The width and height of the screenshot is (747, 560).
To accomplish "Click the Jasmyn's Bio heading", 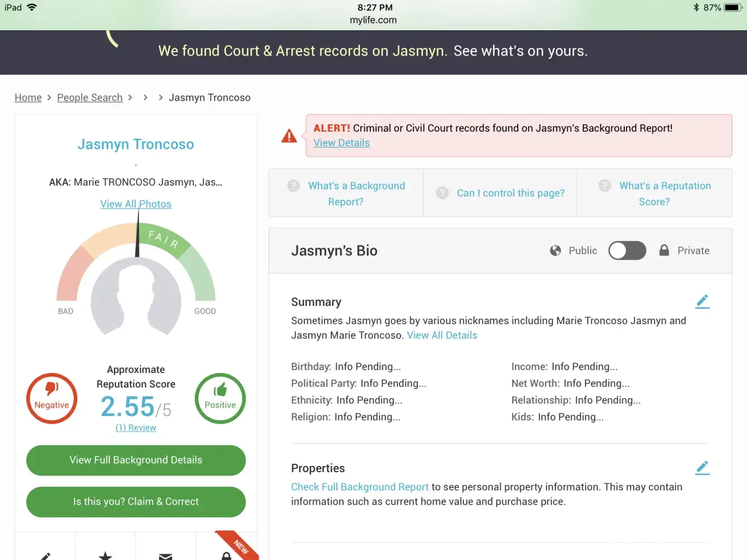I will pos(334,250).
